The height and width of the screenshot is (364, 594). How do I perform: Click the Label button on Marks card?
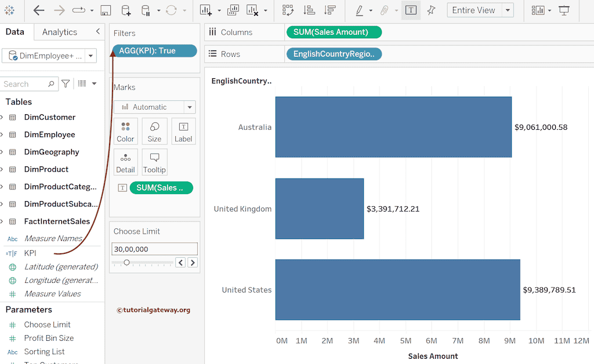pos(183,131)
